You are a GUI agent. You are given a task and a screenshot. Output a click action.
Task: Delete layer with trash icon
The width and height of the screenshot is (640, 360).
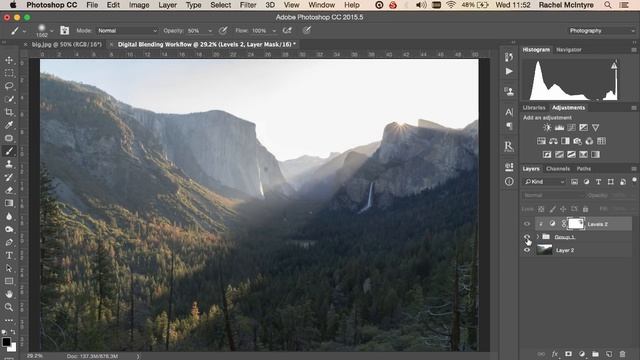click(622, 354)
